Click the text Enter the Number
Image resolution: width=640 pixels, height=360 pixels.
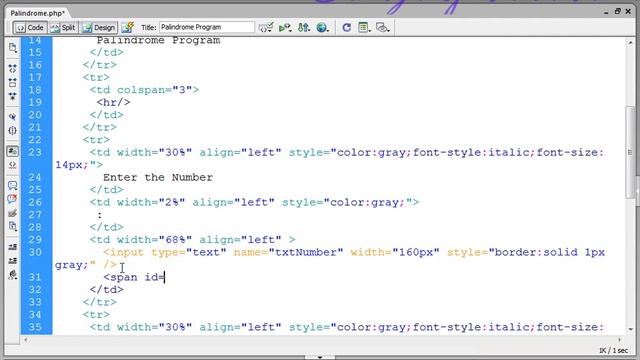(158, 178)
